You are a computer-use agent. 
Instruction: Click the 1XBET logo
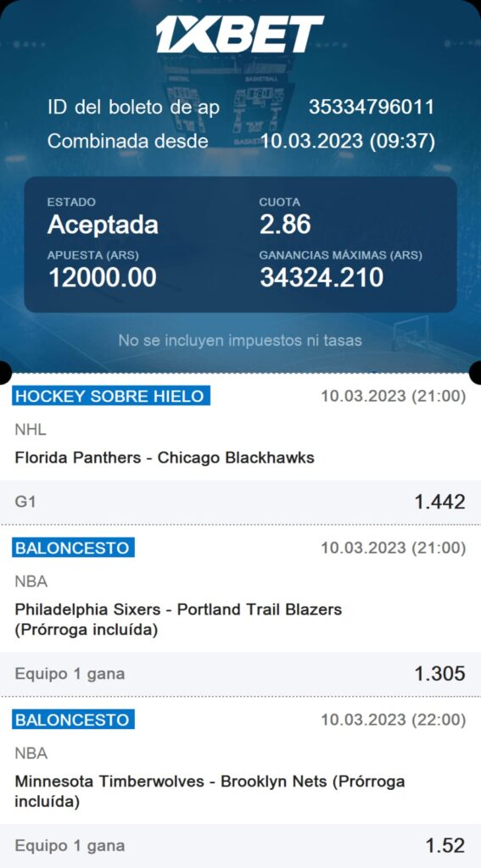coord(239,34)
